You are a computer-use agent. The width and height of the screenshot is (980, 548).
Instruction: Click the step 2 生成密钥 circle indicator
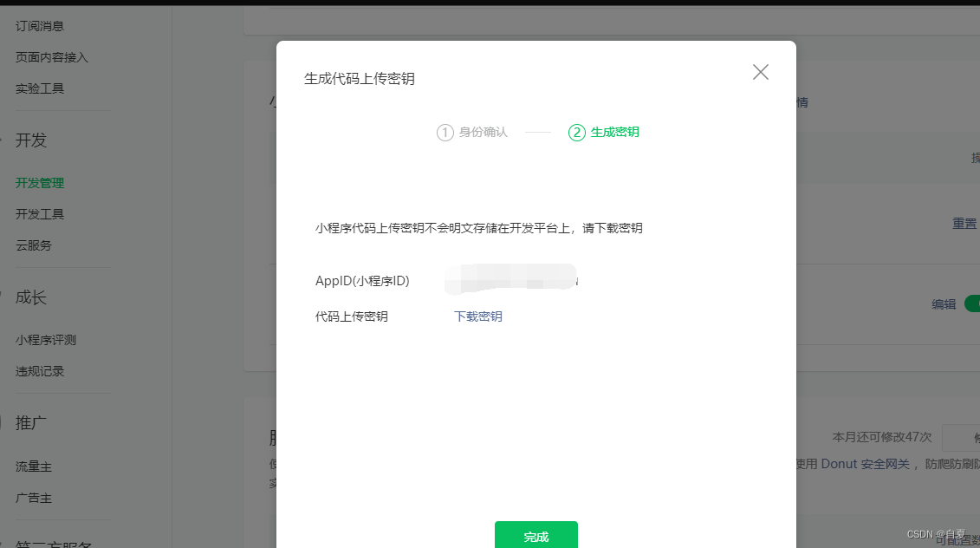(x=576, y=132)
